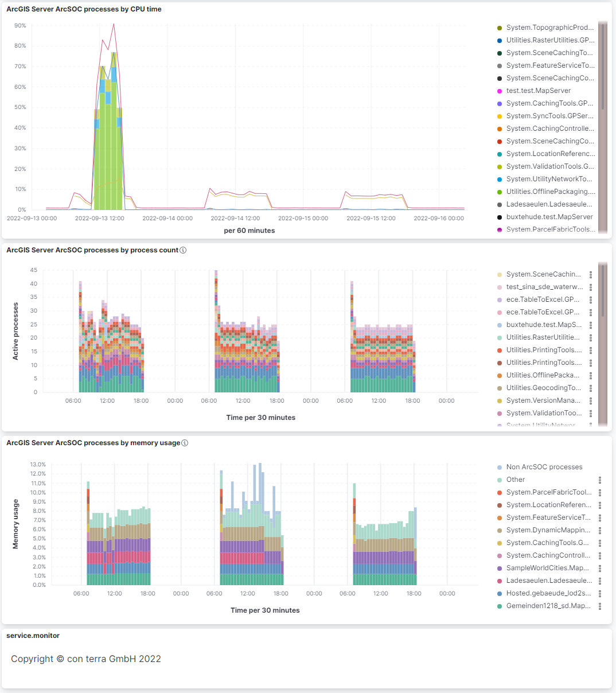Click the orange dot for System.FeatureServiceT legend entry
This screenshot has height=693, width=616.
498,517
